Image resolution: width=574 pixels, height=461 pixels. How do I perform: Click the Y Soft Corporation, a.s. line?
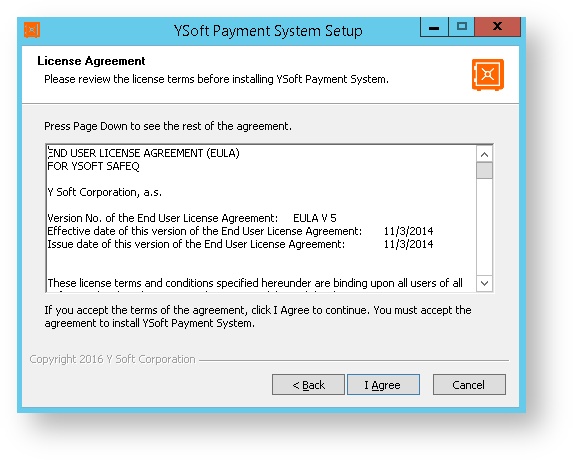click(x=105, y=192)
